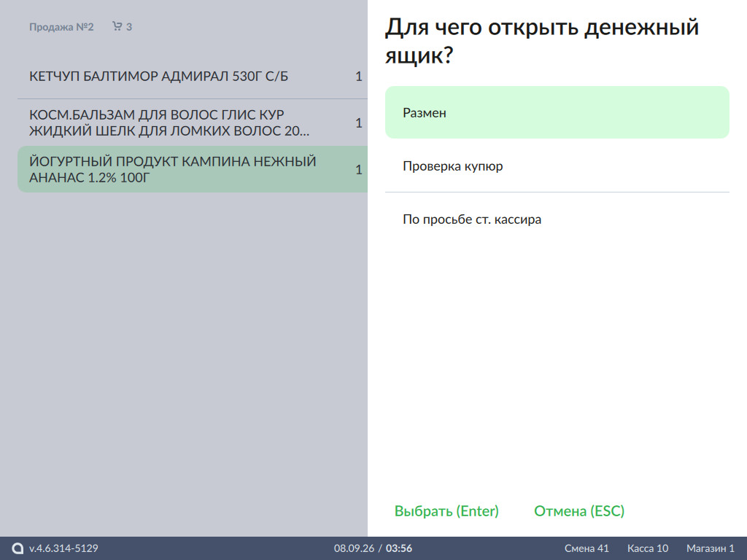
Task: Click the Отмена (ESC) button
Action: pos(578,511)
